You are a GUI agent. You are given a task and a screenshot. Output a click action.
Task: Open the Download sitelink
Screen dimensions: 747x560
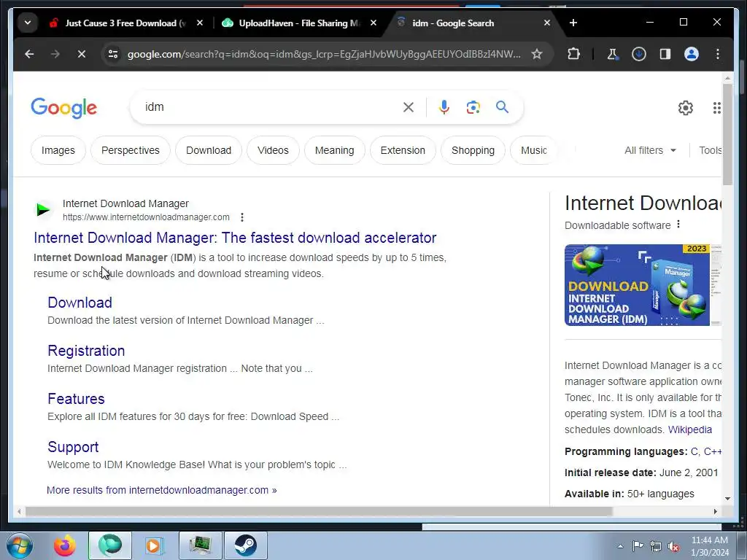pyautogui.click(x=80, y=303)
